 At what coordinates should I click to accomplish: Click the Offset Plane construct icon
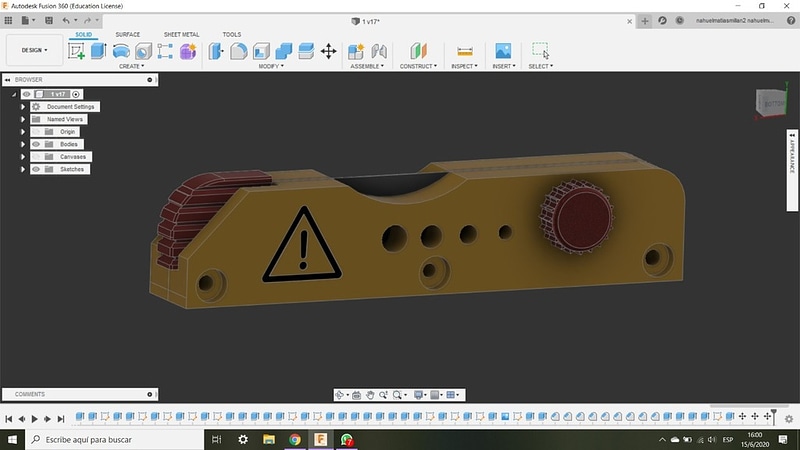pos(418,51)
